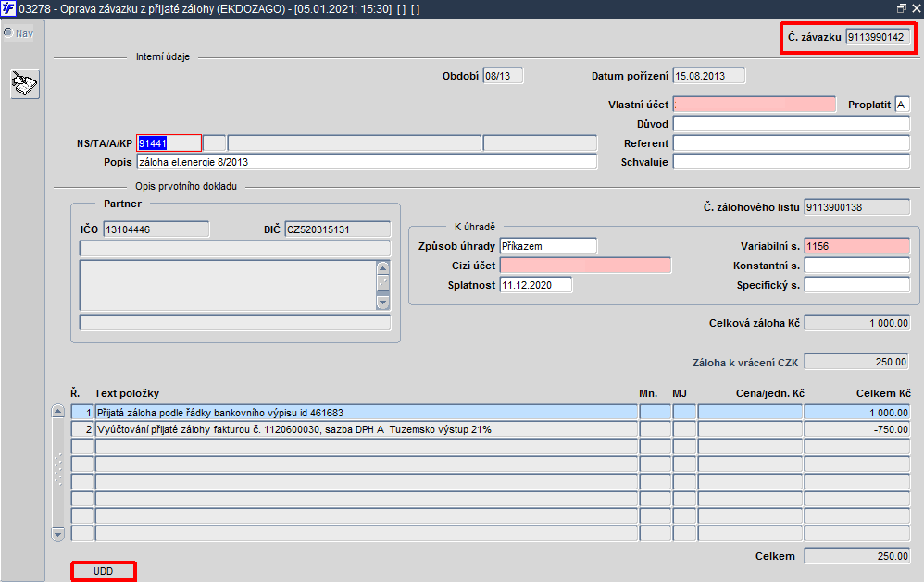
Task: Select row 1 Přijatá záloha podle řádky
Action: pyautogui.click(x=366, y=413)
